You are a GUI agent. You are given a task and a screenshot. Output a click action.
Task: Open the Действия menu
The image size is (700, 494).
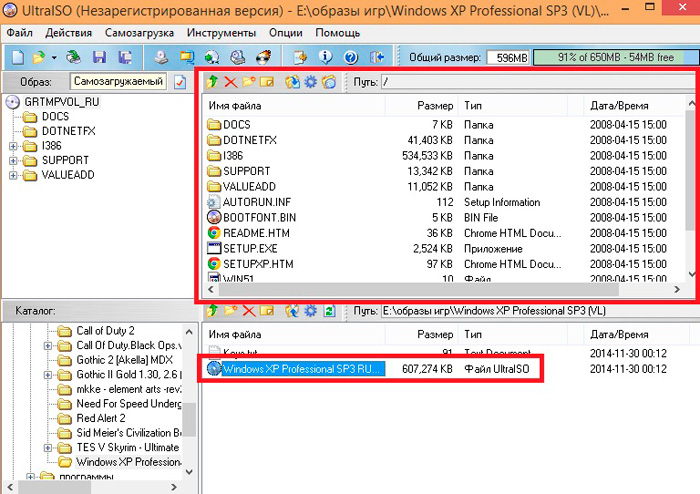click(x=68, y=33)
